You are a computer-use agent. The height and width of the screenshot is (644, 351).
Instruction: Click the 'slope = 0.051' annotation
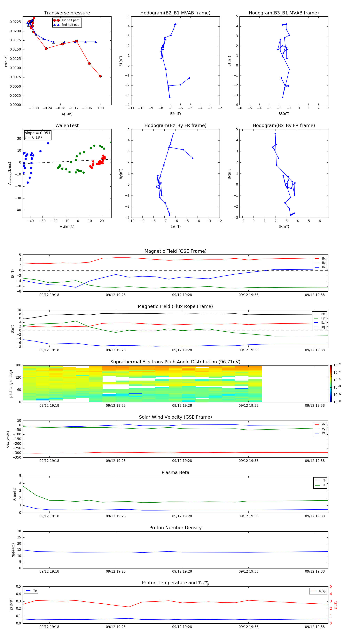tap(38, 133)
